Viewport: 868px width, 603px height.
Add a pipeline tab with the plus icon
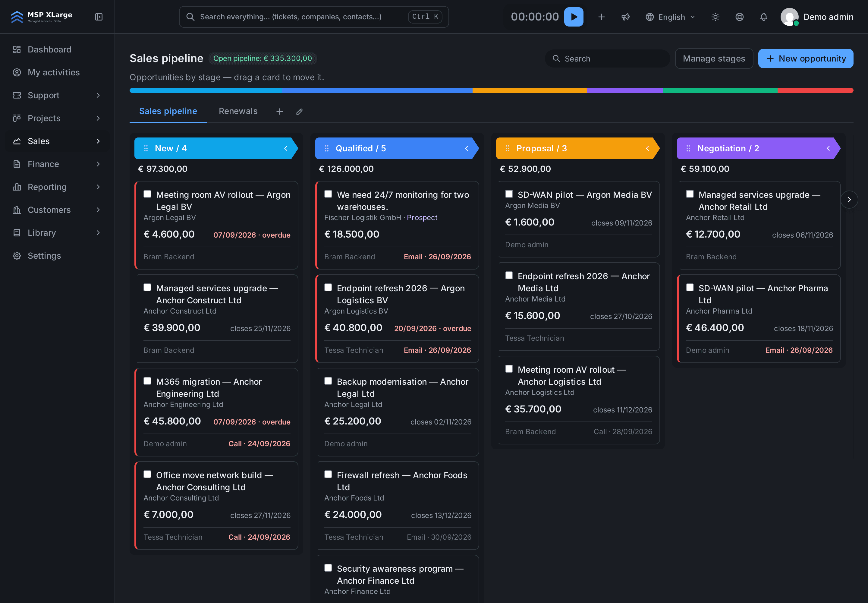click(x=279, y=112)
